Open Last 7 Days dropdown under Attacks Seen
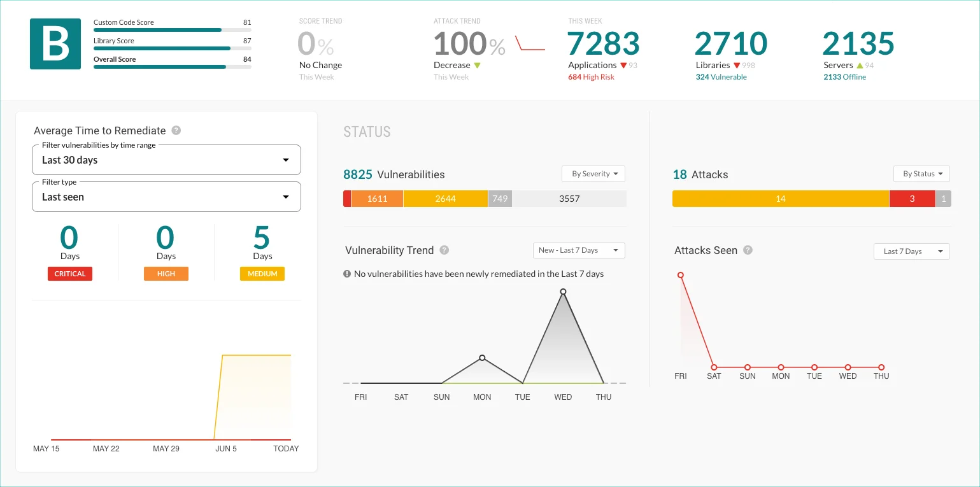Image resolution: width=980 pixels, height=487 pixels. point(911,251)
